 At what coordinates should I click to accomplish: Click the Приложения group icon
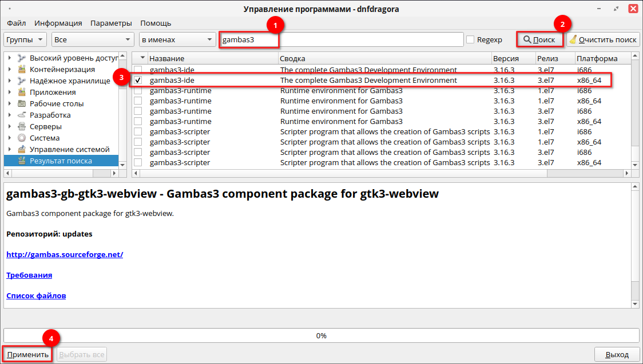pos(22,93)
